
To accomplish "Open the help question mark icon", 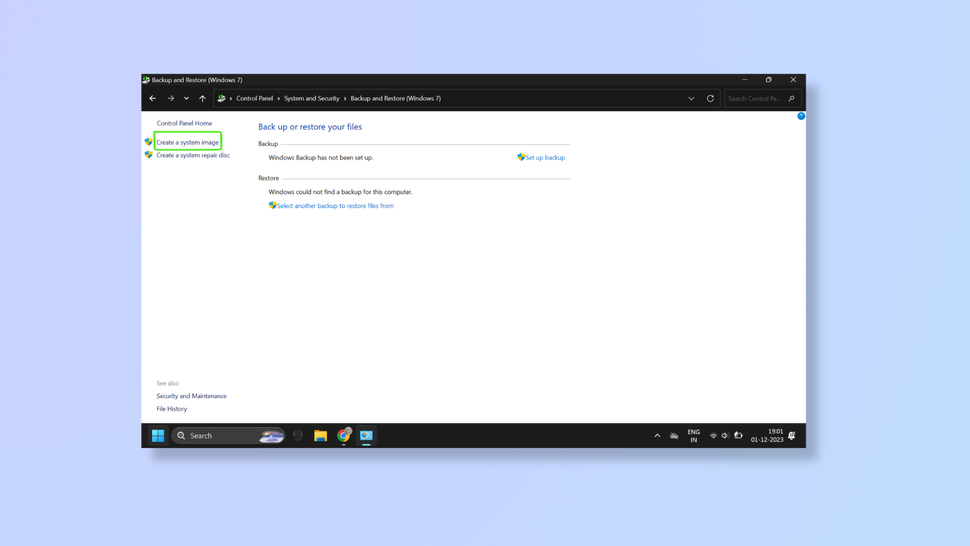I will point(801,116).
